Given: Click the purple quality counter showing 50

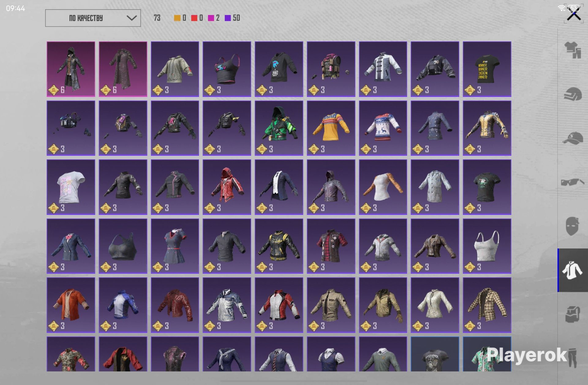Looking at the screenshot, I should pyautogui.click(x=232, y=18).
